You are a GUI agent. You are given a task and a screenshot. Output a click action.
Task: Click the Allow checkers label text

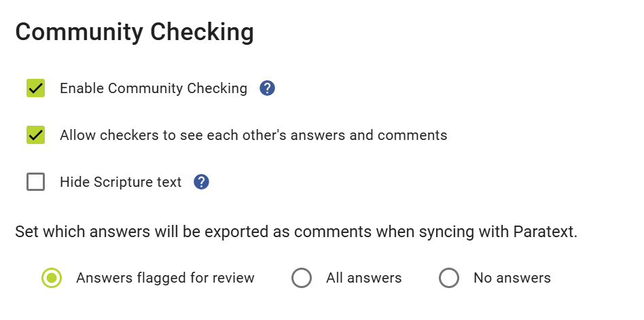coord(253,135)
